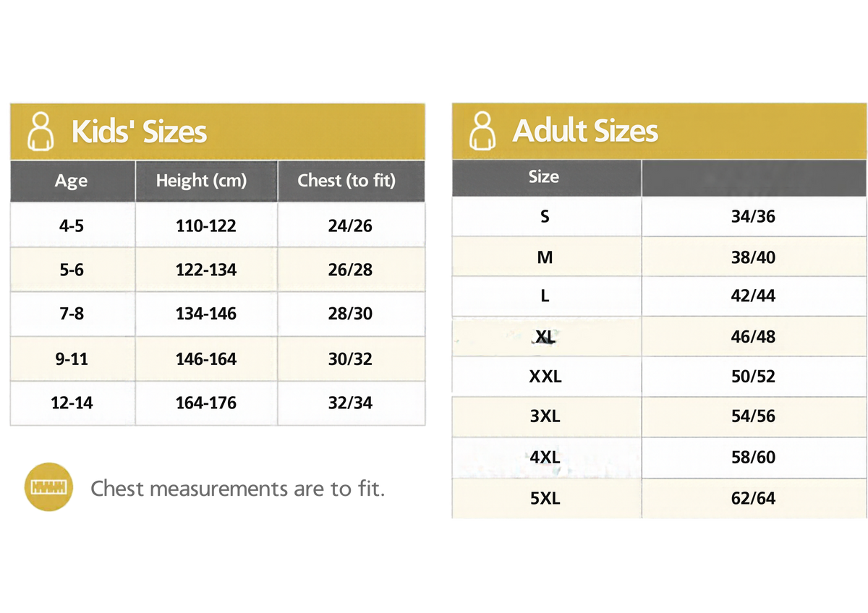This screenshot has width=868, height=613.
Task: Click the Adult Sizes person icon
Action: [482, 131]
